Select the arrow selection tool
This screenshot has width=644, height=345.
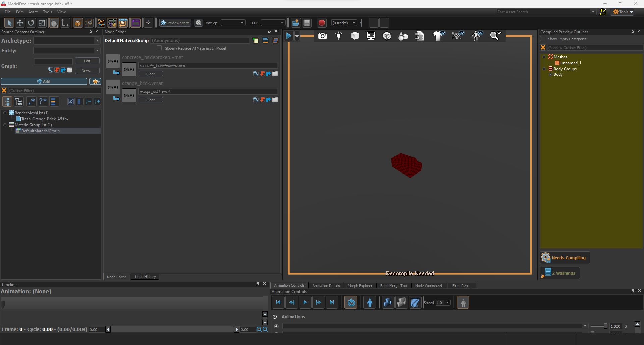pos(9,23)
